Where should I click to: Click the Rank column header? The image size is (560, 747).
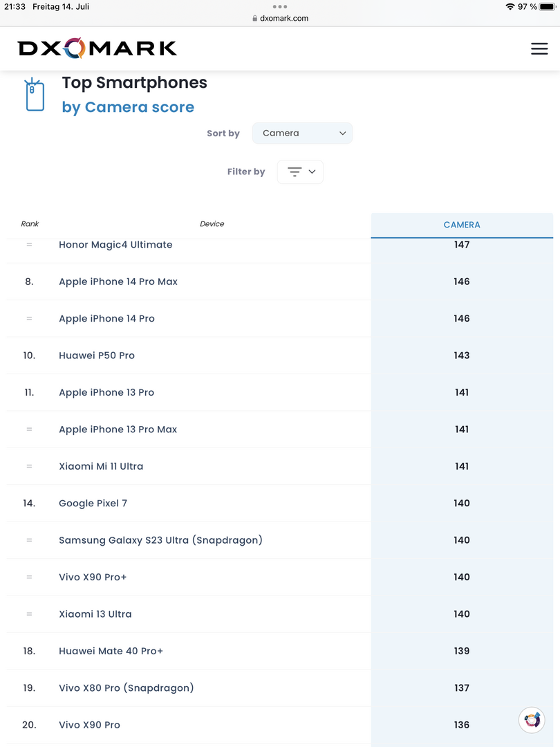point(30,224)
